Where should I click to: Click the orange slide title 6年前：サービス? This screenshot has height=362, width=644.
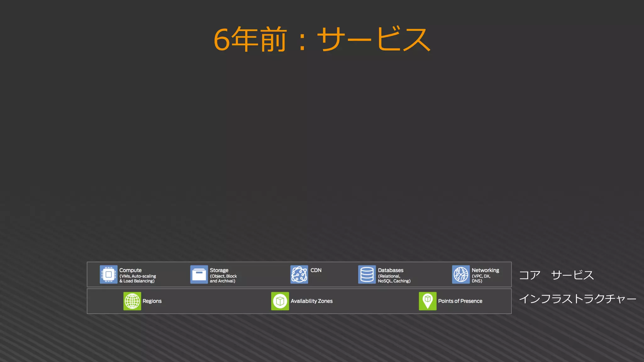tap(322, 39)
